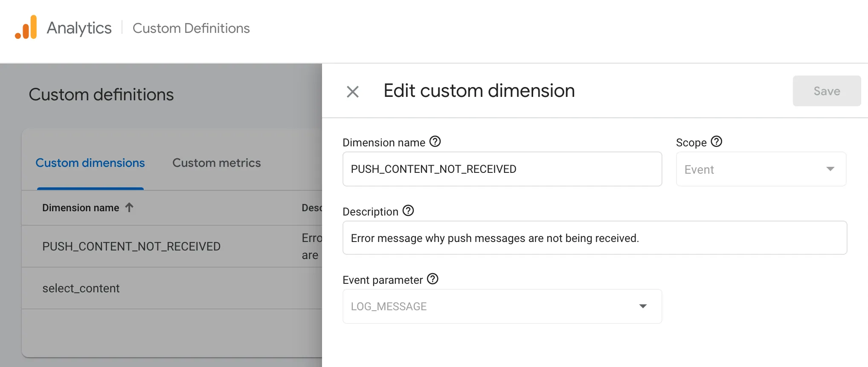Click the LOG_MESSAGE dropdown arrow
Image resolution: width=868 pixels, height=367 pixels.
coord(643,306)
